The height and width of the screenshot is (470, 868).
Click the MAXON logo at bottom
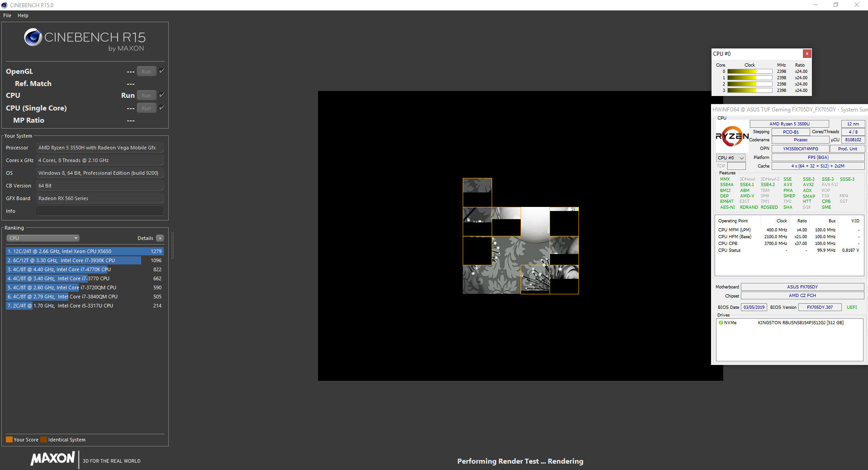coord(52,459)
